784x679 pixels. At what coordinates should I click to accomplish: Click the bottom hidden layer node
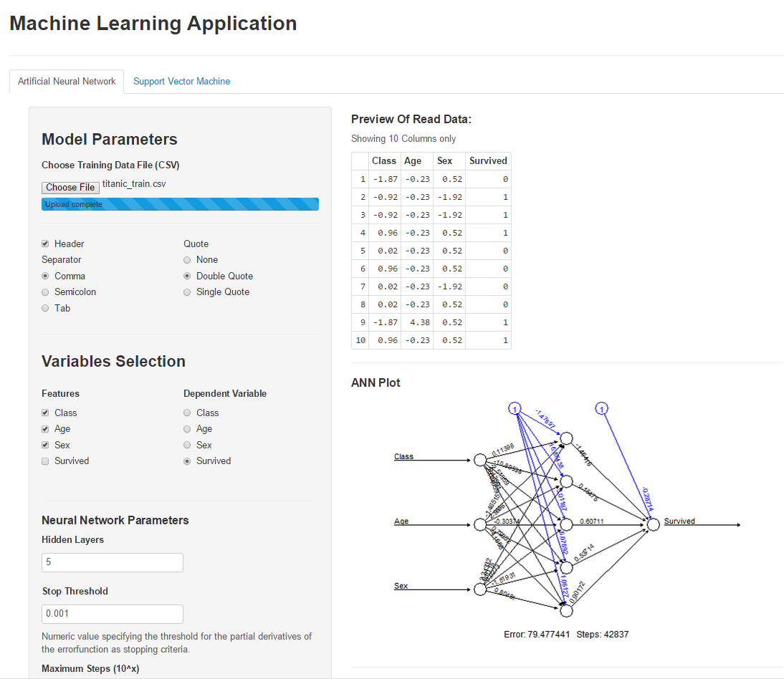[566, 610]
